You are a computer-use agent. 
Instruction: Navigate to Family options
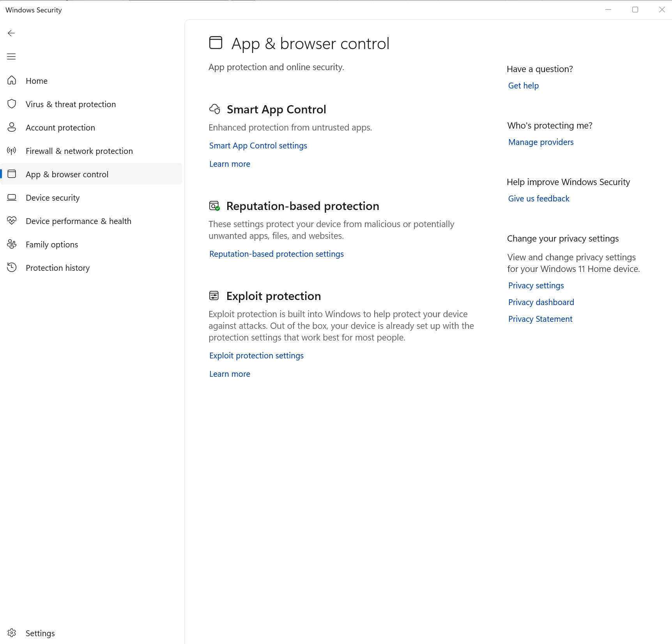pos(92,244)
